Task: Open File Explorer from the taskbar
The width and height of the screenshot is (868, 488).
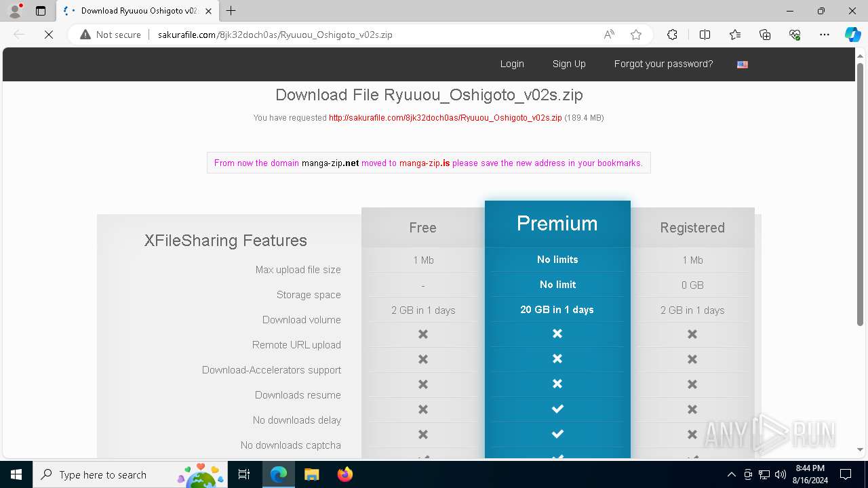Action: coord(312,474)
